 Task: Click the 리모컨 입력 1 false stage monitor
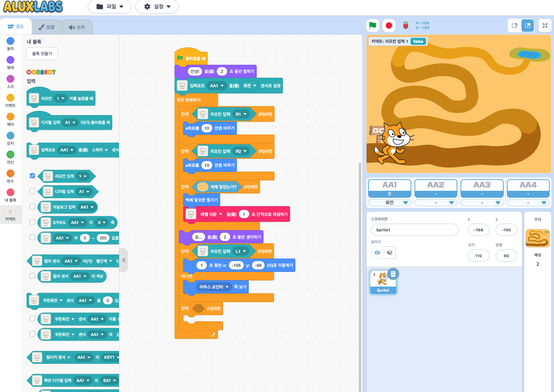(x=398, y=41)
